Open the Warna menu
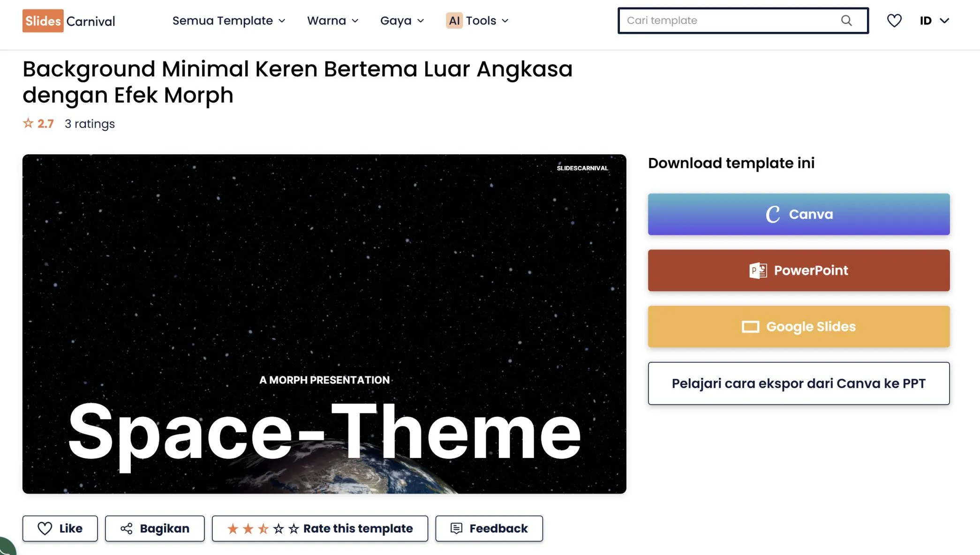The width and height of the screenshot is (980, 555). click(x=332, y=21)
